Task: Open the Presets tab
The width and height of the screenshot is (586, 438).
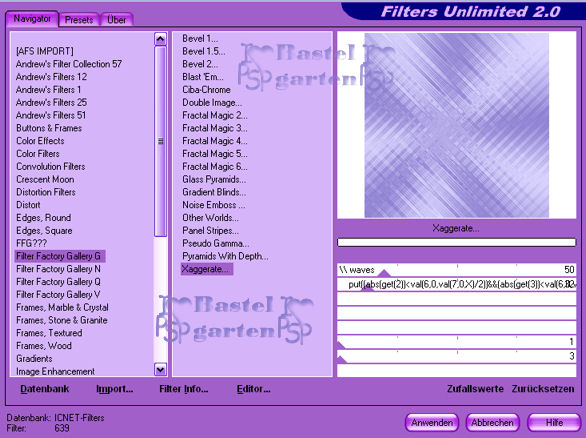Action: 79,20
